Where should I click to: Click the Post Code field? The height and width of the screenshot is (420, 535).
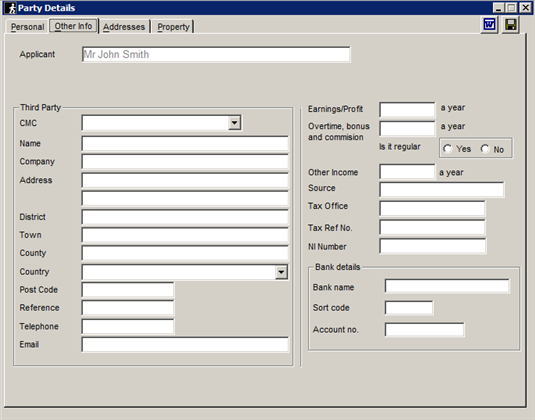(128, 290)
